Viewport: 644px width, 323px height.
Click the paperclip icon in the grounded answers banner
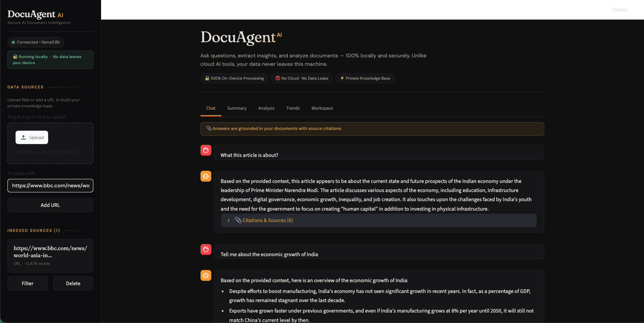(x=209, y=128)
